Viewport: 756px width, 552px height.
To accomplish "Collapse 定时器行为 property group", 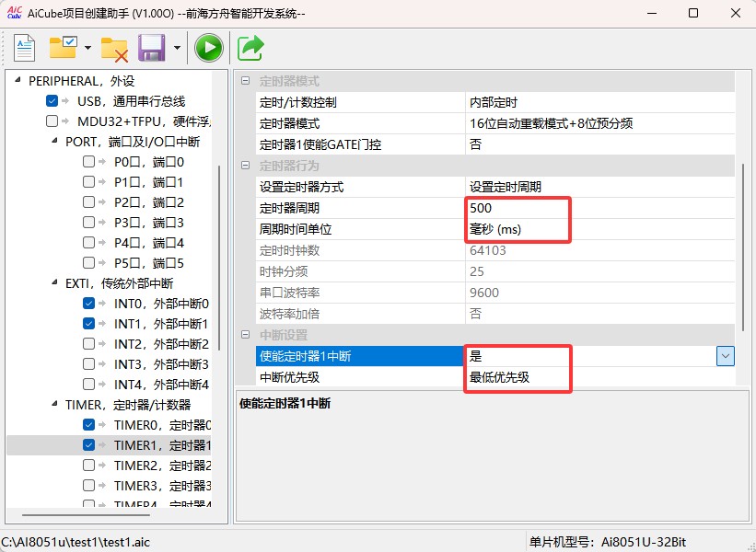I will click(246, 166).
